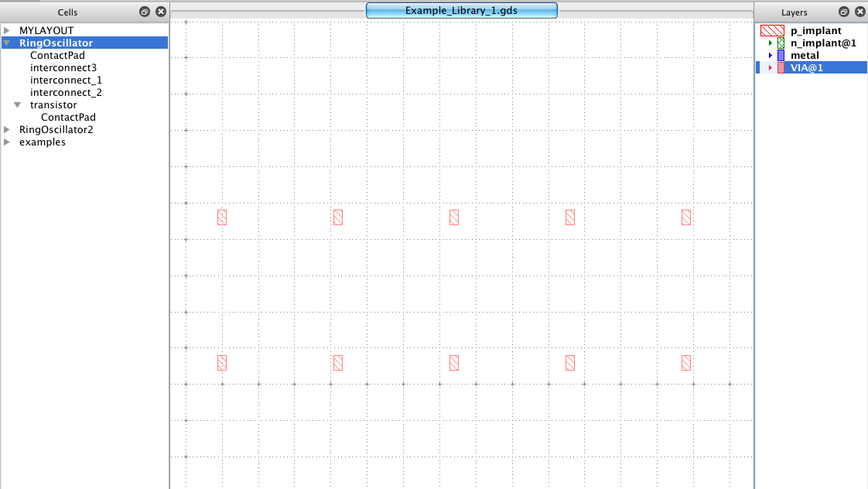Expand the metal layer group
This screenshot has width=868, height=489.
[x=770, y=56]
